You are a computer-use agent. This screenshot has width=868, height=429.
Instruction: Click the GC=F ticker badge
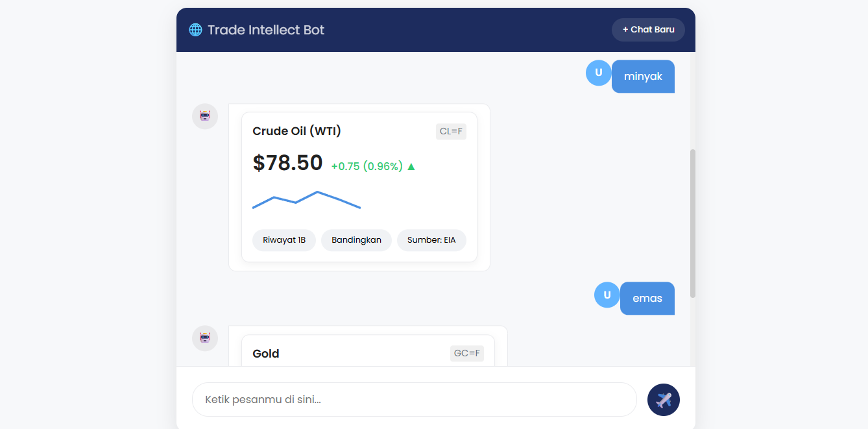coord(466,354)
